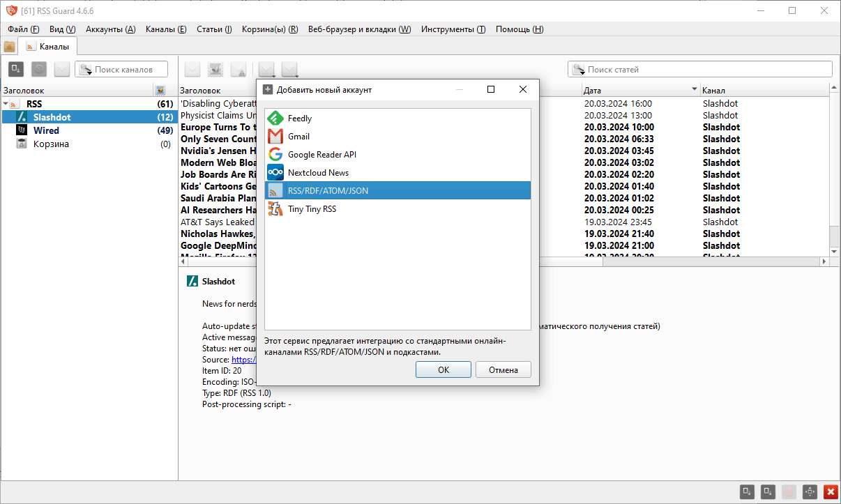Collapse the RSS account tree node
The height and width of the screenshot is (504, 841).
coord(6,104)
